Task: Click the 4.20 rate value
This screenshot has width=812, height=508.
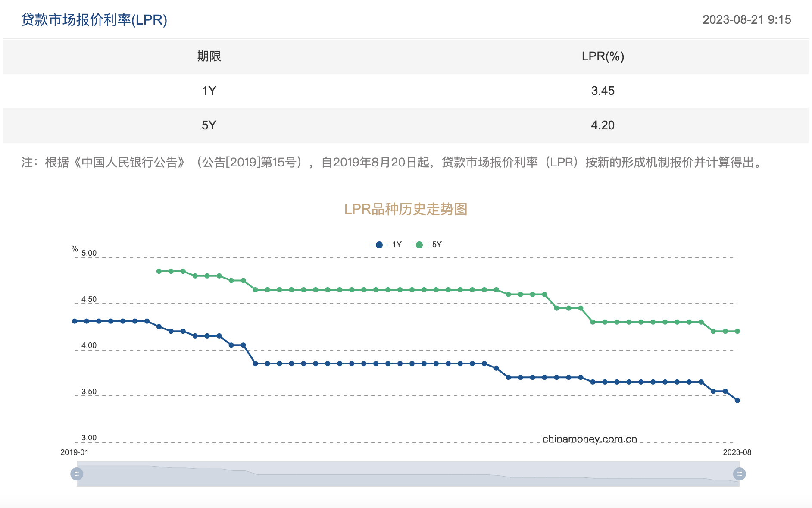Action: [603, 125]
